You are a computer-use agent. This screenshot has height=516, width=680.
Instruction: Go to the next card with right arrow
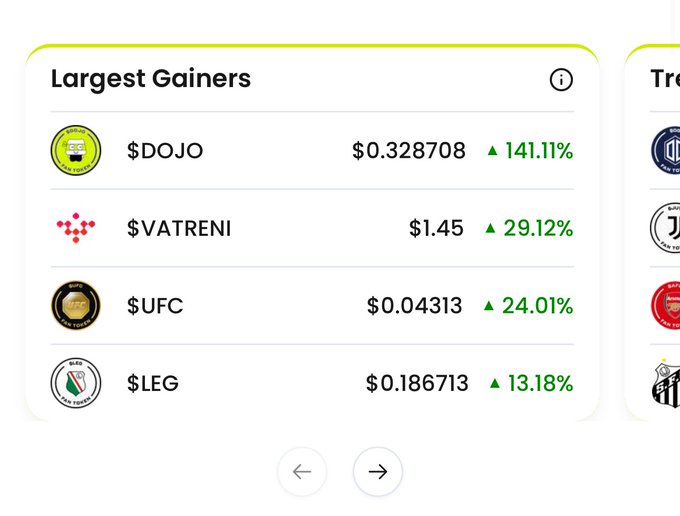pyautogui.click(x=378, y=472)
